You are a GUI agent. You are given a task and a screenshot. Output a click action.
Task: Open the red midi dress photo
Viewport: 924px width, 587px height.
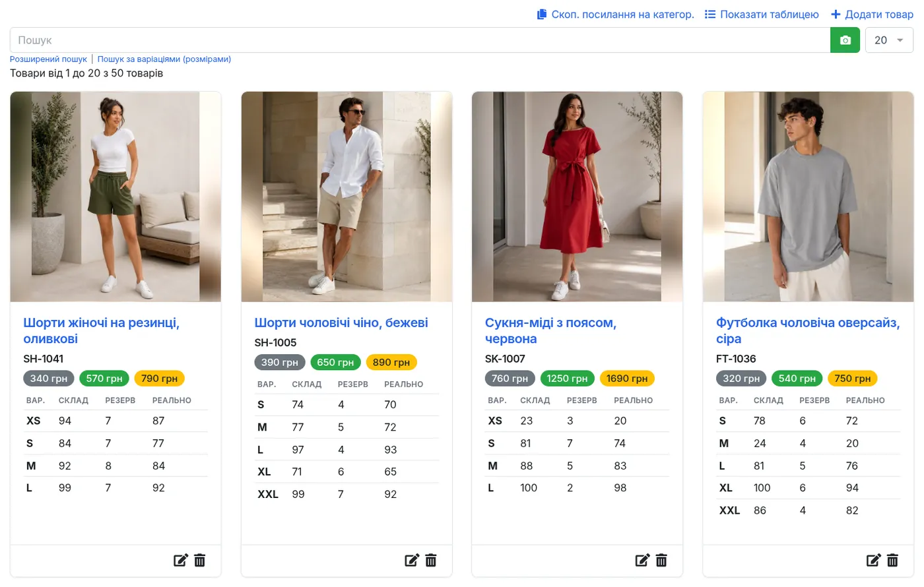coord(577,197)
